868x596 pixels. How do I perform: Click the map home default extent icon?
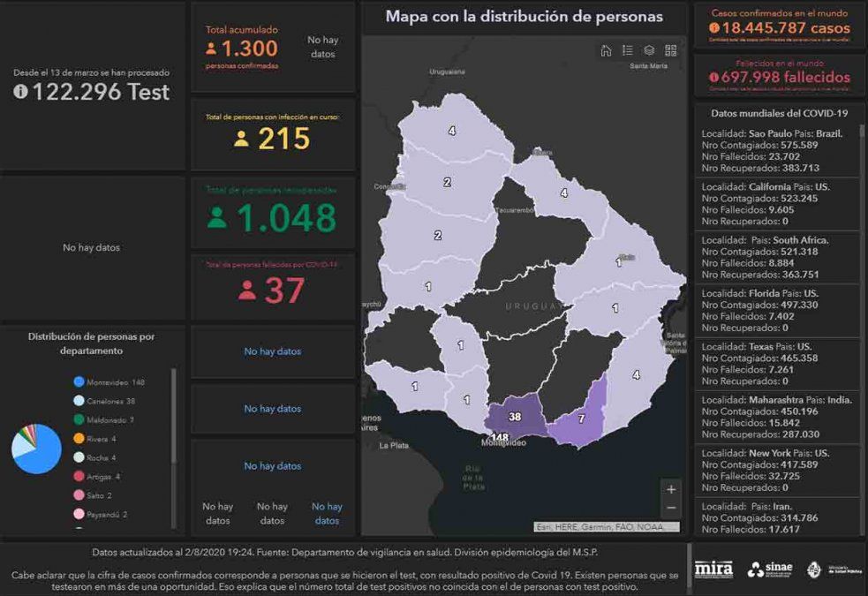[606, 50]
